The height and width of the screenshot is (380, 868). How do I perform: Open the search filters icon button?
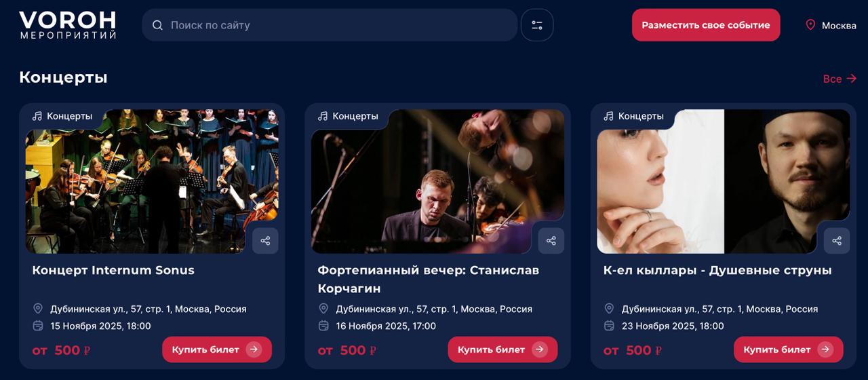537,25
